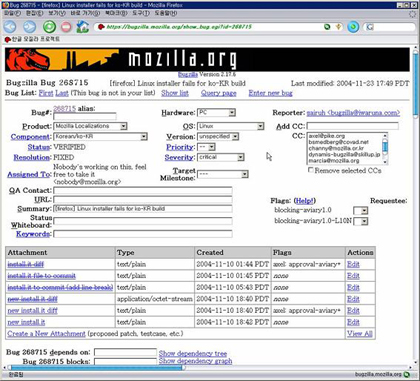This screenshot has width=420, height=381.
Task: Click the green secure-site icon in address bar
Action: [x=327, y=27]
